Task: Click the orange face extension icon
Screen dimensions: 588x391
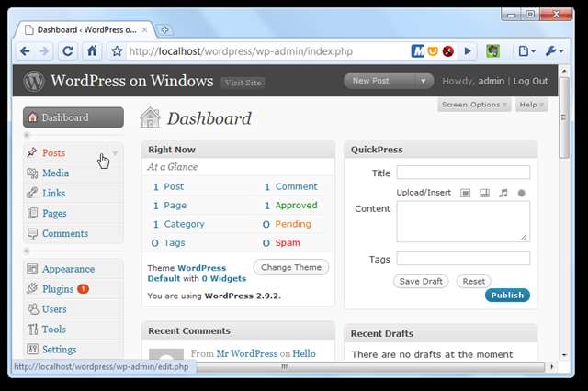Action: tap(433, 50)
